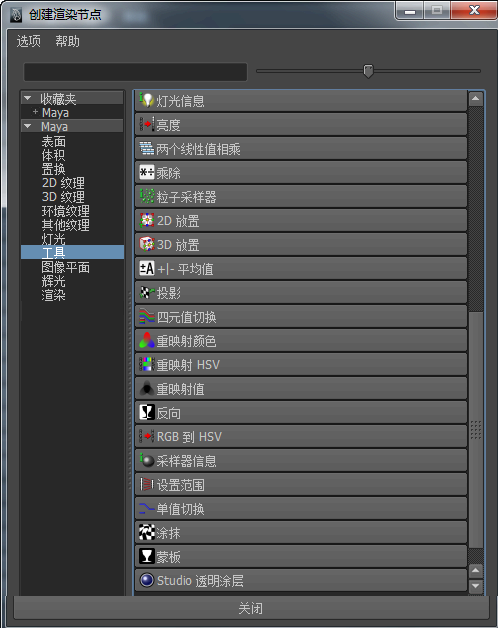Select the 投影 projection node icon
Image resolution: width=498 pixels, height=639 pixels.
(x=147, y=293)
